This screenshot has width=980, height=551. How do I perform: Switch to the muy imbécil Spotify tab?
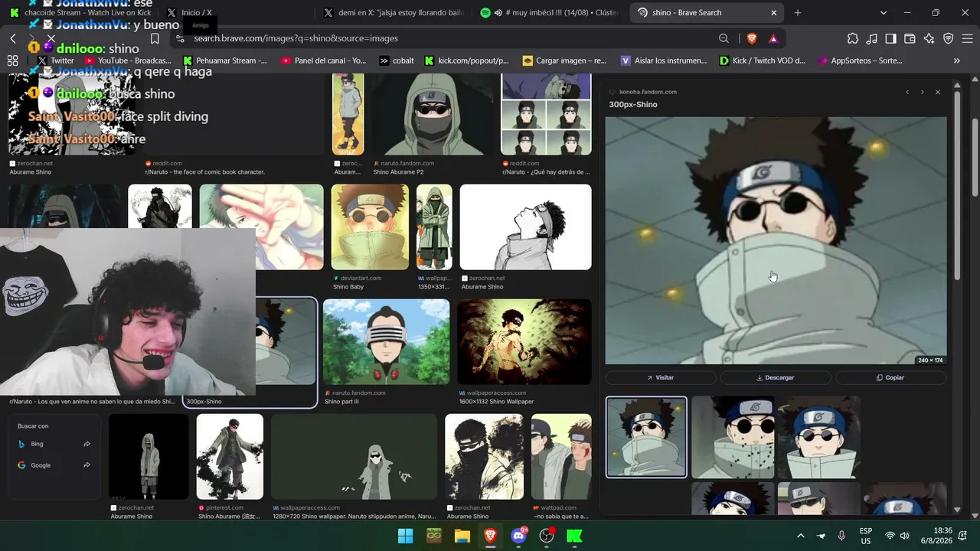[549, 13]
